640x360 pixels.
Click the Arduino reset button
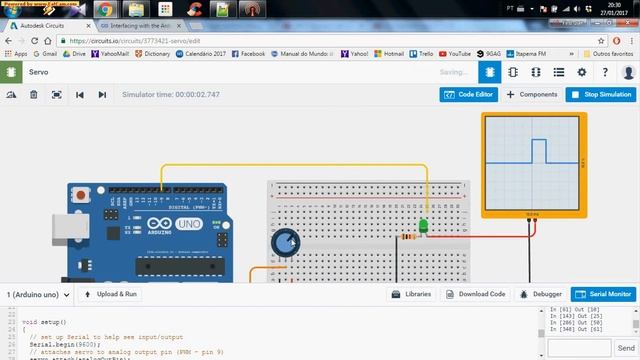pos(81,195)
